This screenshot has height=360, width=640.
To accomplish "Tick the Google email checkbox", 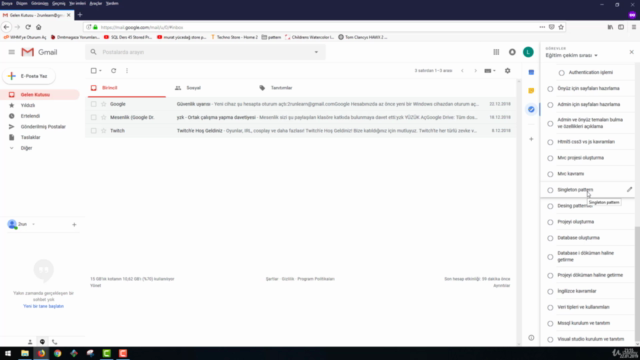I will click(93, 104).
